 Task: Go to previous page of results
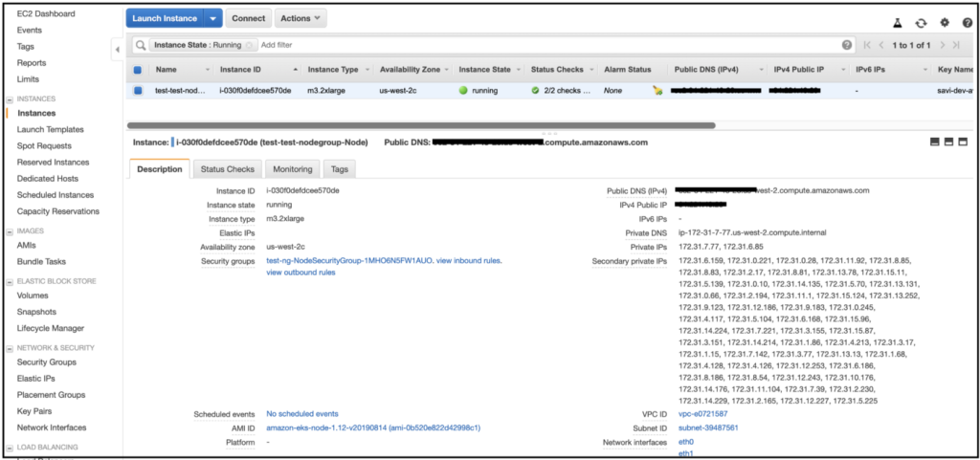click(x=881, y=45)
